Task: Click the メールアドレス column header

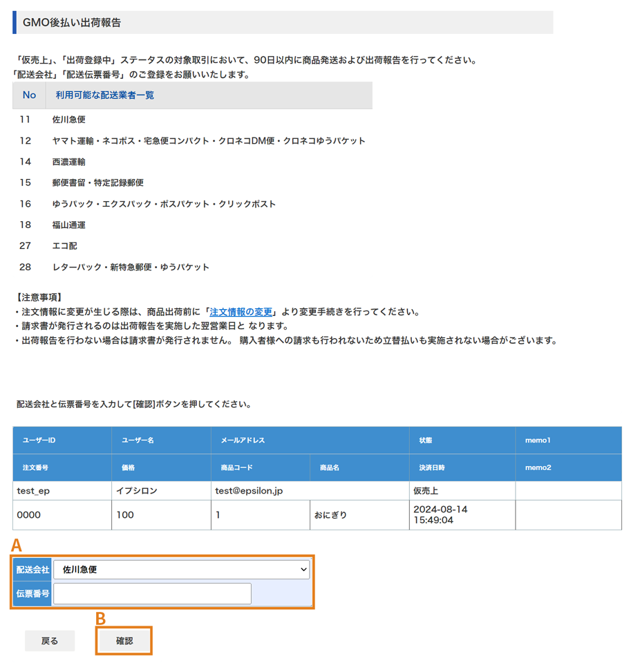Action: click(310, 440)
